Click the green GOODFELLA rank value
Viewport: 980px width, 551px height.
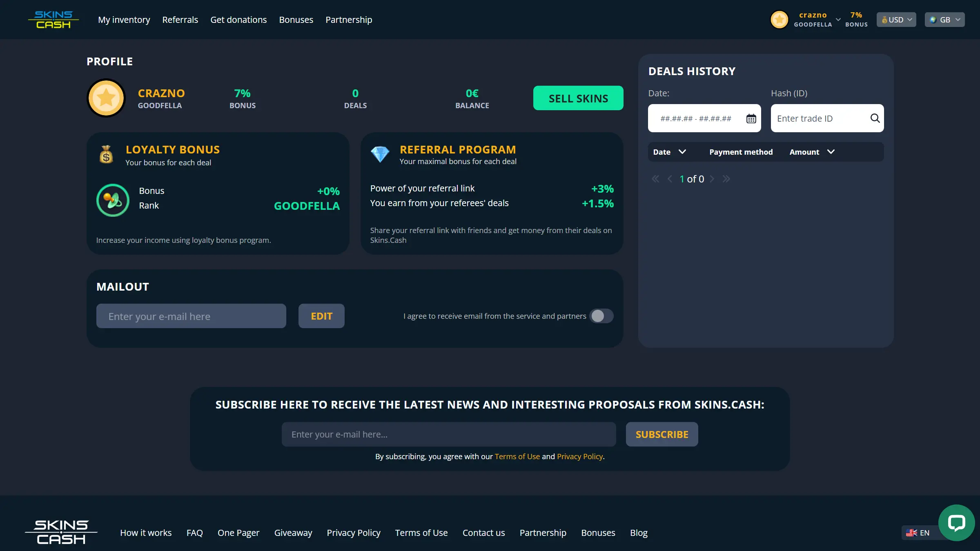tap(307, 206)
